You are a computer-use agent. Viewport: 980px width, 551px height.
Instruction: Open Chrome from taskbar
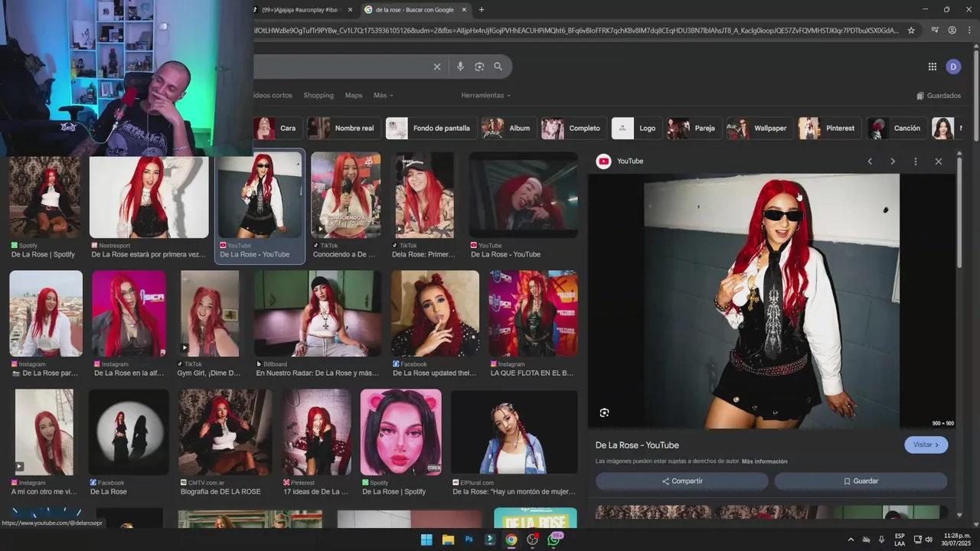(x=511, y=540)
